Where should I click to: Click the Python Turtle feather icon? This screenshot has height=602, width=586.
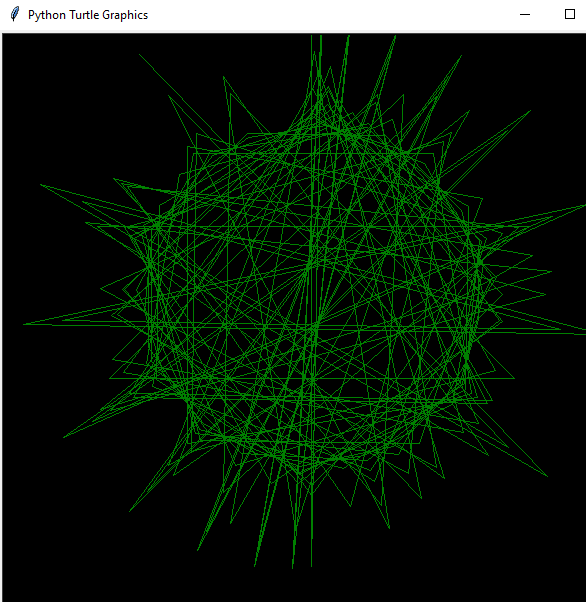15,14
